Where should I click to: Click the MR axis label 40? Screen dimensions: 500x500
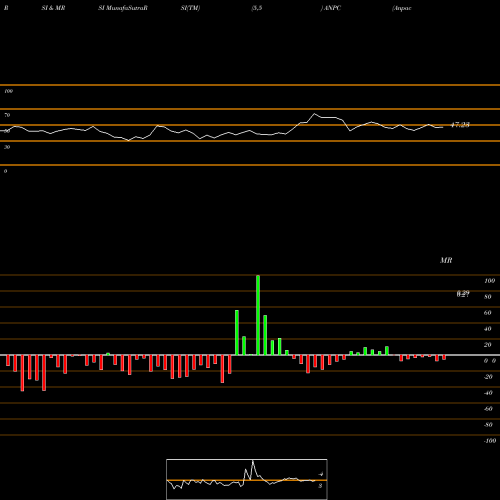[x=488, y=329]
